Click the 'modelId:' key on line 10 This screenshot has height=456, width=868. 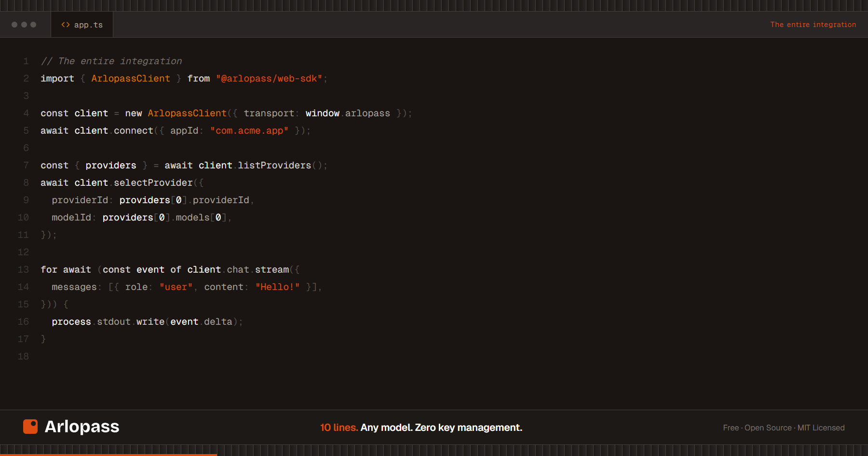(74, 218)
